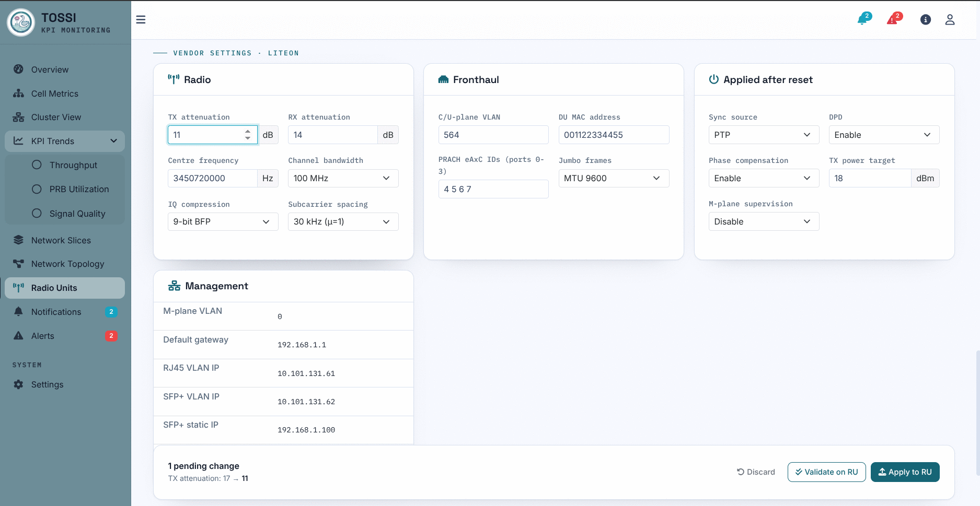
Task: Click the Settings gear icon in sidebar
Action: click(18, 384)
